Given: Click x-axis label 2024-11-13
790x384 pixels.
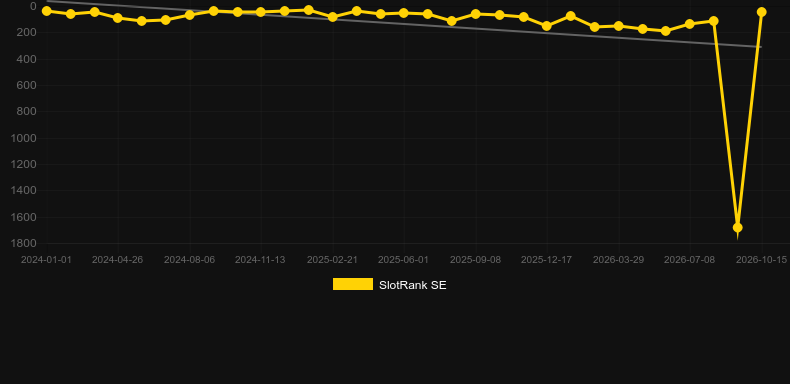Looking at the screenshot, I should [260, 260].
